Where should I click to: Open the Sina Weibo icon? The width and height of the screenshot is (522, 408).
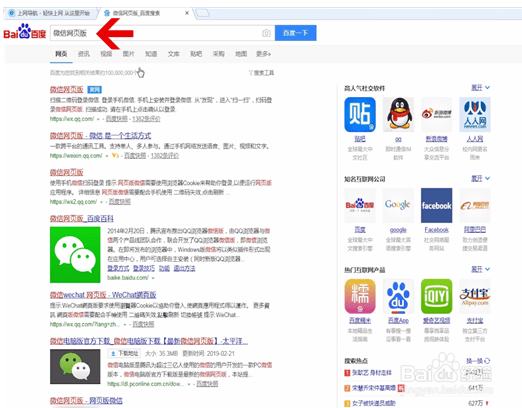tap(437, 114)
